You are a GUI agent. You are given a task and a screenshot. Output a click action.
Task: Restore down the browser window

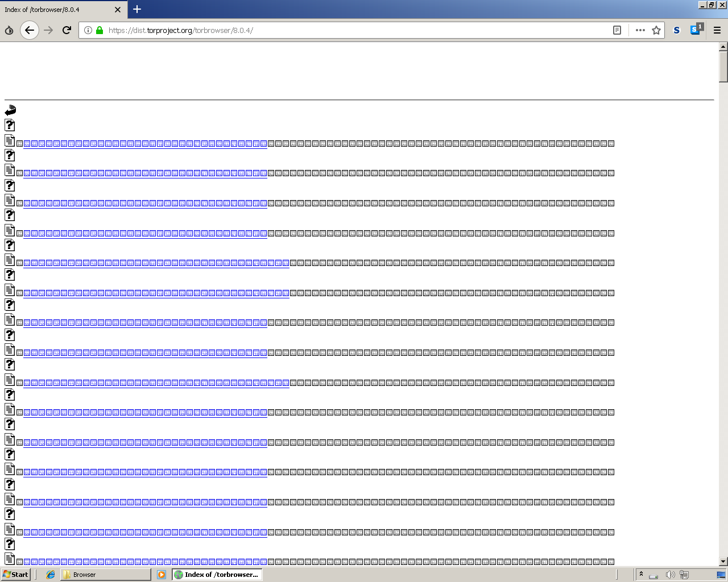(712, 5)
